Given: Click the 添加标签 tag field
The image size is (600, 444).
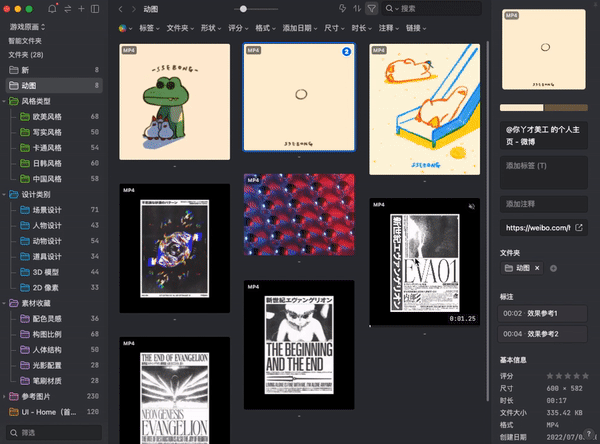Looking at the screenshot, I should click(544, 172).
